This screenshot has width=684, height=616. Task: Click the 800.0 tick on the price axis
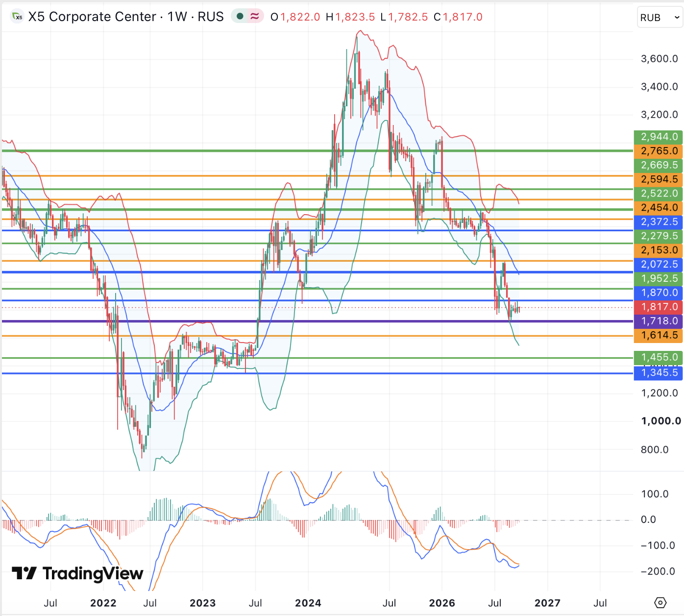[x=655, y=449]
